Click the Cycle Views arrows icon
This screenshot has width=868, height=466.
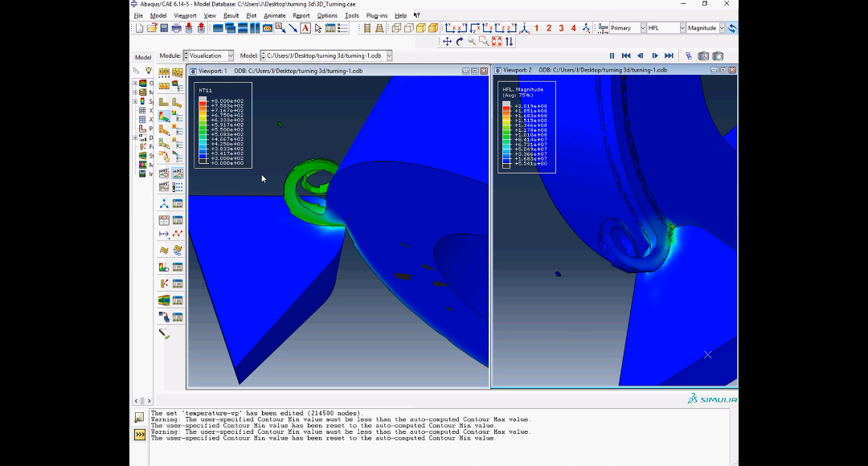[x=509, y=42]
